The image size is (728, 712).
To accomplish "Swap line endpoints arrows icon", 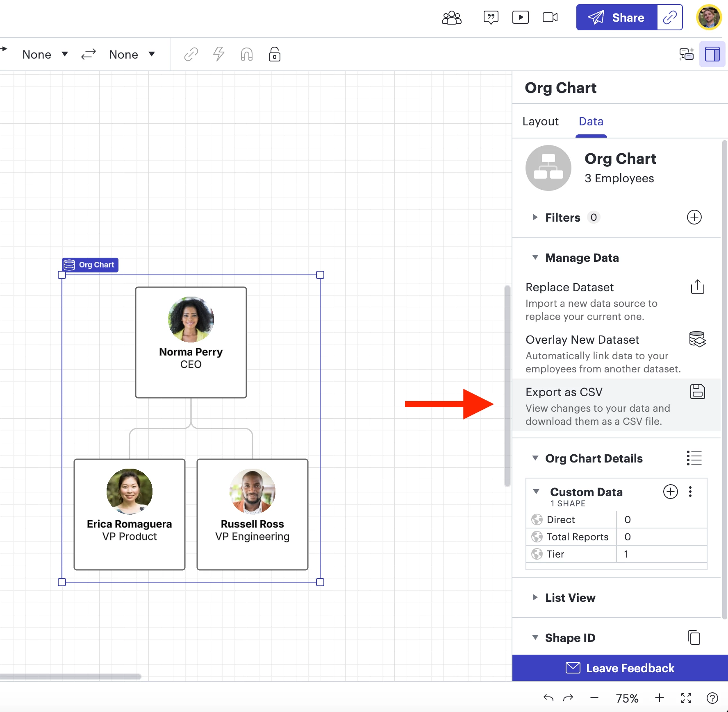I will coord(88,54).
